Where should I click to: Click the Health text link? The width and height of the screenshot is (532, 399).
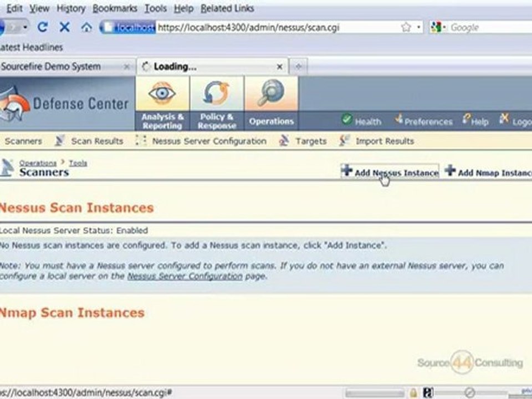(x=368, y=121)
